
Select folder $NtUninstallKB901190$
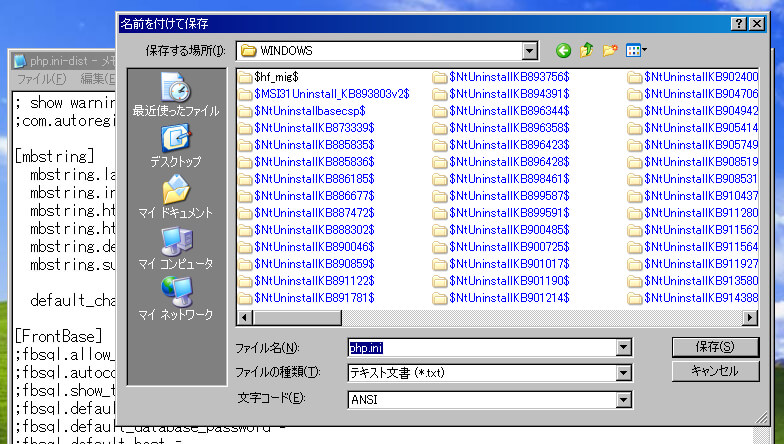point(502,281)
